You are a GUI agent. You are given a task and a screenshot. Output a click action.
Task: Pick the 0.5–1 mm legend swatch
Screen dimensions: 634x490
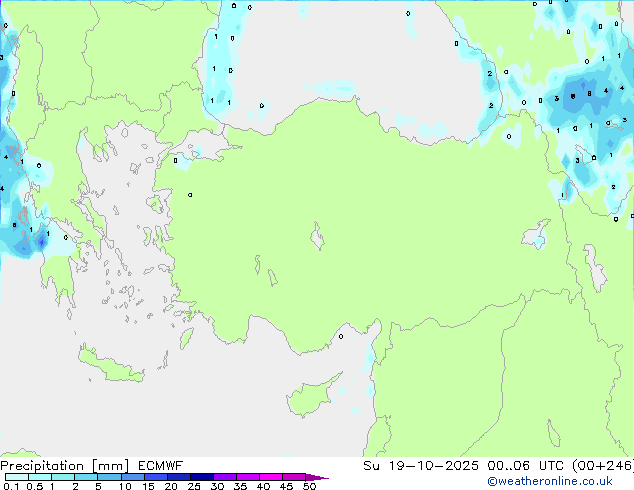click(x=40, y=477)
